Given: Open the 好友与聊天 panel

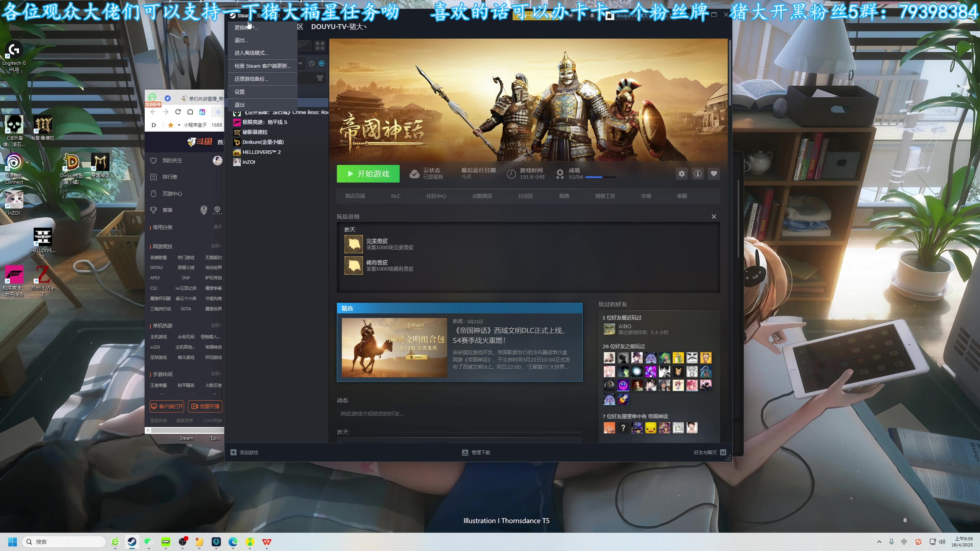Looking at the screenshot, I should [710, 452].
